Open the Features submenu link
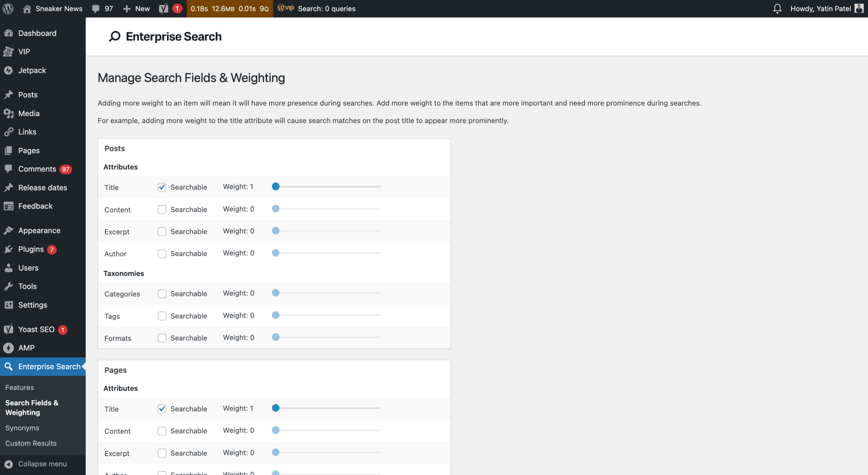Screen dimensions: 868x475 (20, 388)
